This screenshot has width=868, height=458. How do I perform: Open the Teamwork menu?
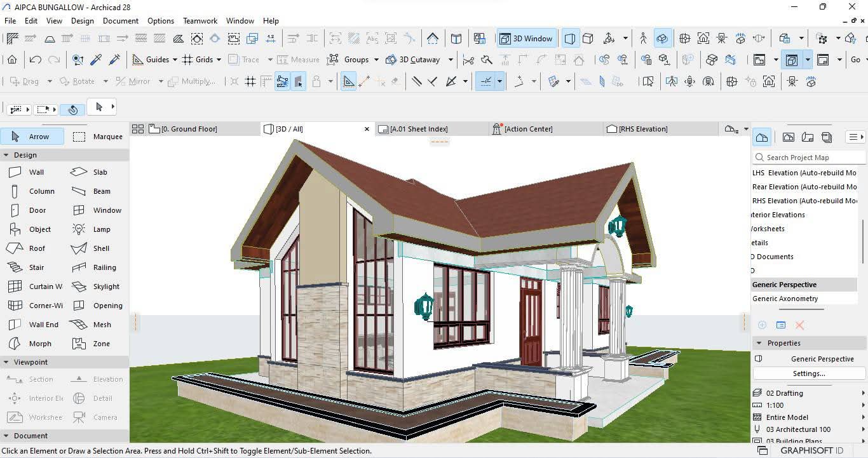coord(200,21)
